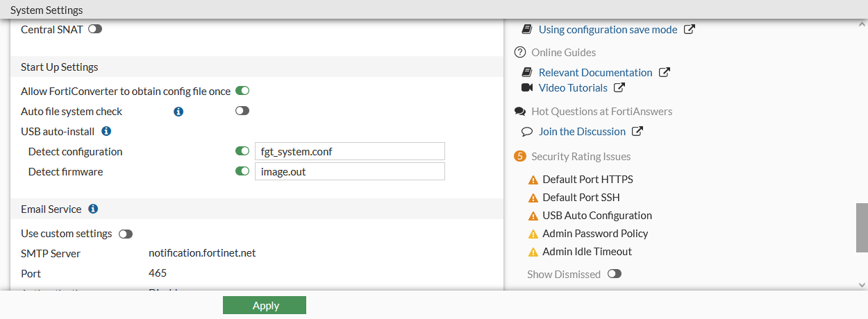The image size is (868, 319).
Task: Toggle Detect configuration switch off
Action: (242, 151)
